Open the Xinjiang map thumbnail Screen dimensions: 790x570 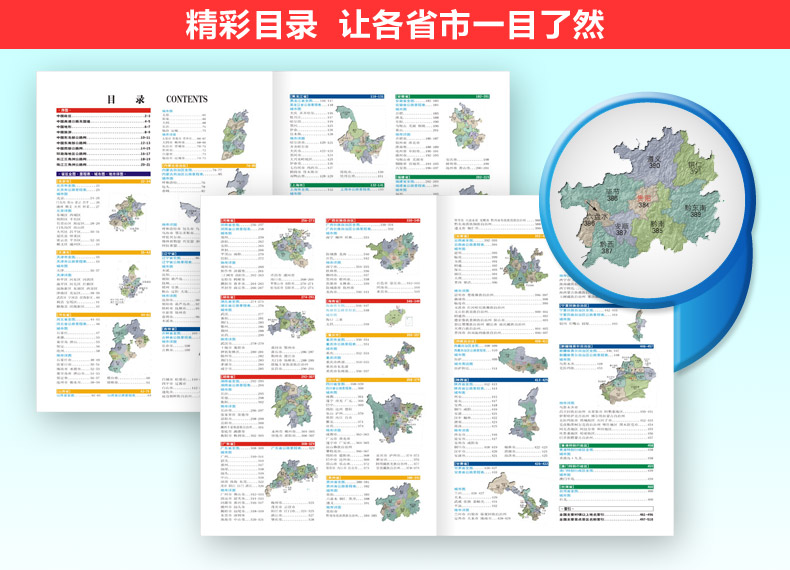point(627,379)
